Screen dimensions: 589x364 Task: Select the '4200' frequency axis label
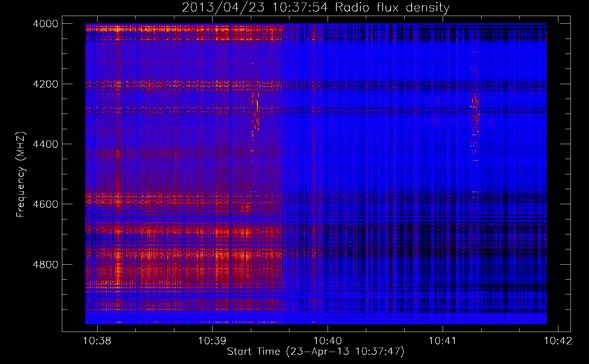(46, 84)
